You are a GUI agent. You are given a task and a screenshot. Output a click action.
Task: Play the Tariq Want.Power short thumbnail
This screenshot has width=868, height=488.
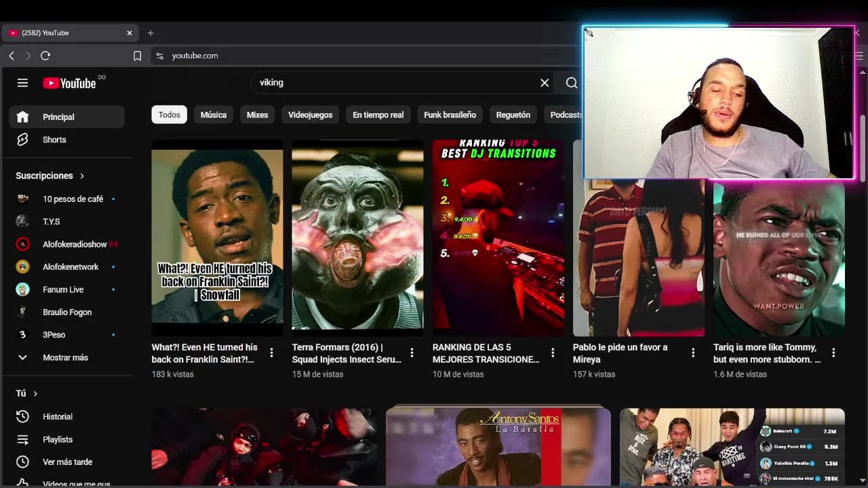point(779,258)
